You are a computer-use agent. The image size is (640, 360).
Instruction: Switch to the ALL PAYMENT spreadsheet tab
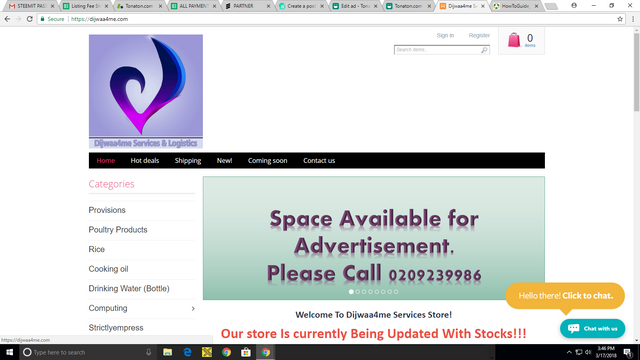[193, 6]
